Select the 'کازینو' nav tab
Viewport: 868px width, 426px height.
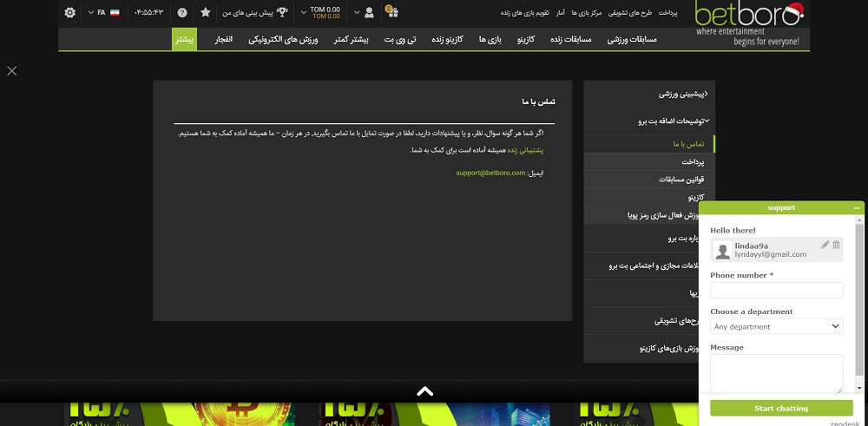coord(525,39)
